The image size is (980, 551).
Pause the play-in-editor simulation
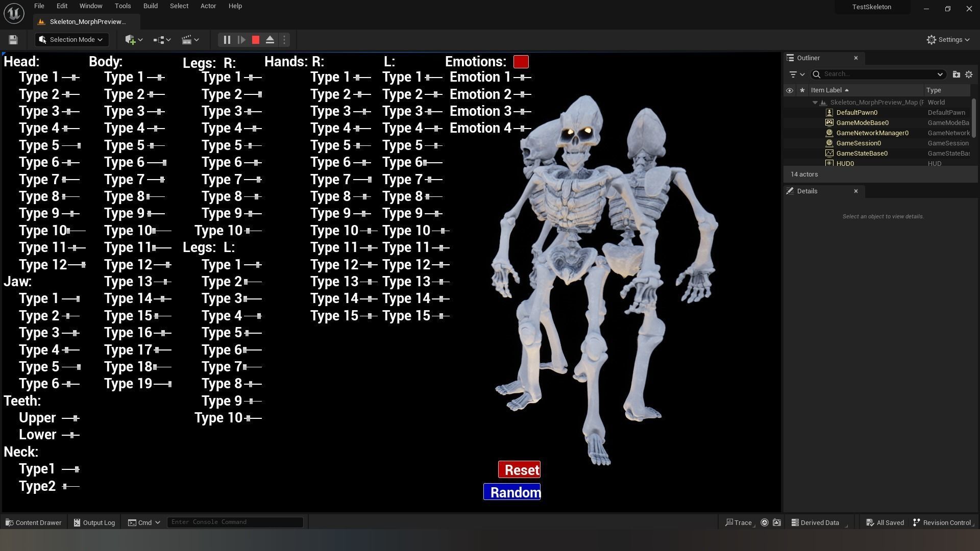227,40
